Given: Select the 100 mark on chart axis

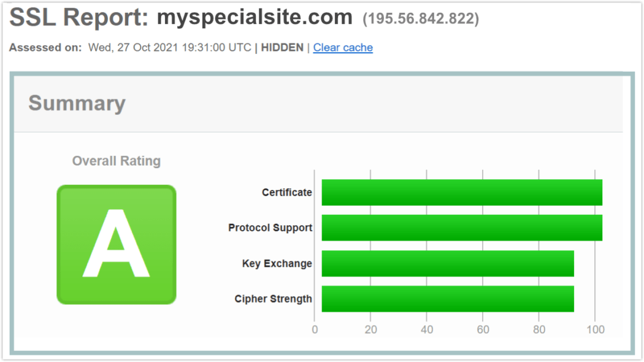Looking at the screenshot, I should [x=596, y=329].
